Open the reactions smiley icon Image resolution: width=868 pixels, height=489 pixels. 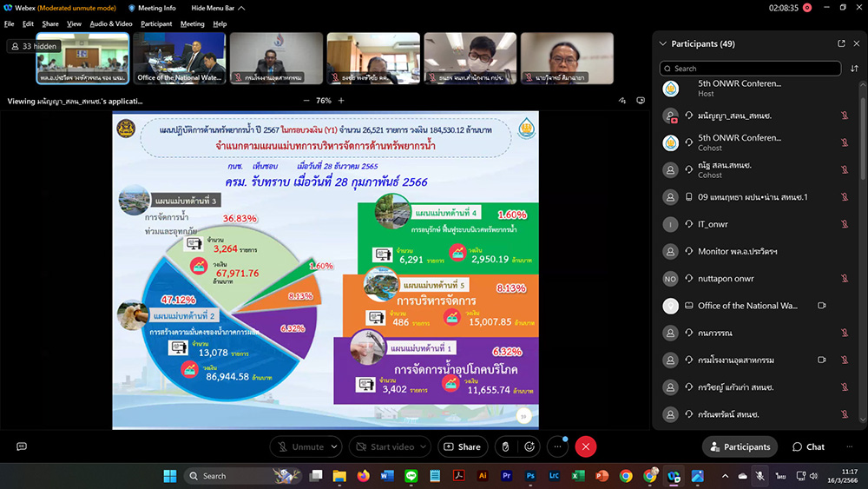tap(529, 446)
